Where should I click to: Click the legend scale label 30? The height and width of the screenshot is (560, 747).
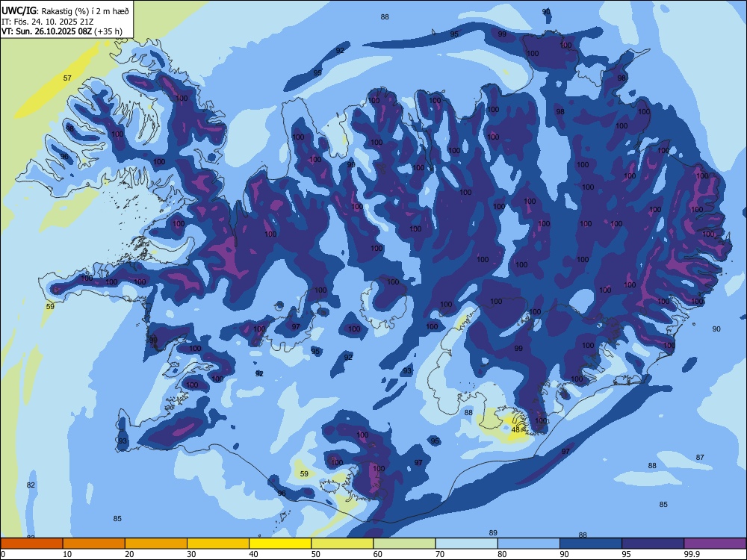point(191,554)
